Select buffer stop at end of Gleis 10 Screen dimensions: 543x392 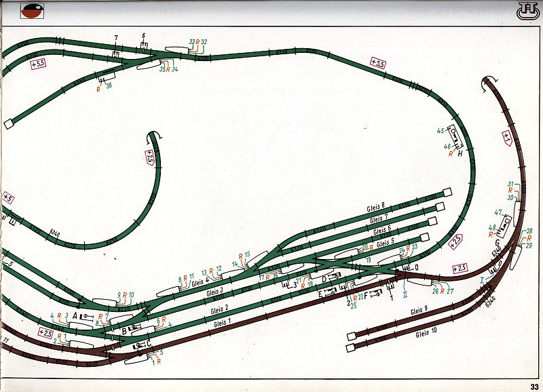pos(350,348)
